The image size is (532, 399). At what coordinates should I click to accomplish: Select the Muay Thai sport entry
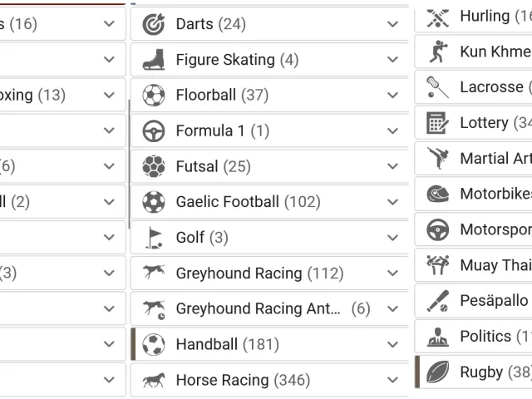pos(474,265)
